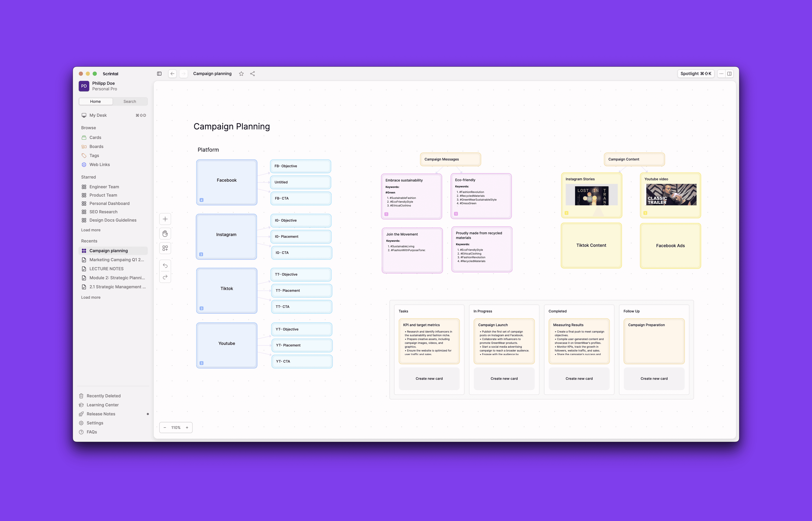
Task: Open Spotlight search button
Action: click(696, 74)
